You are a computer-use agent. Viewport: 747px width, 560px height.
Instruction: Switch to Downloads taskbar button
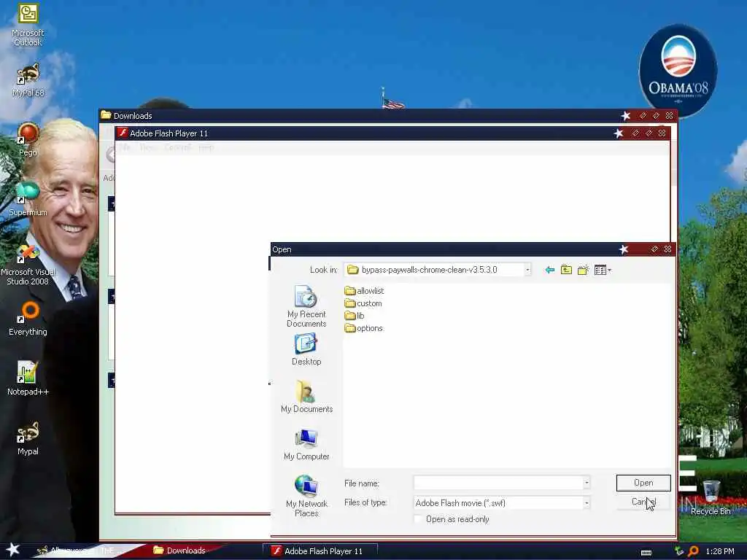180,551
